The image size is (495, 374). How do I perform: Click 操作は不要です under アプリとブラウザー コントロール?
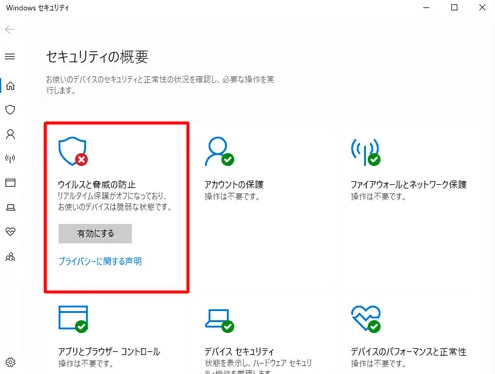[86, 363]
